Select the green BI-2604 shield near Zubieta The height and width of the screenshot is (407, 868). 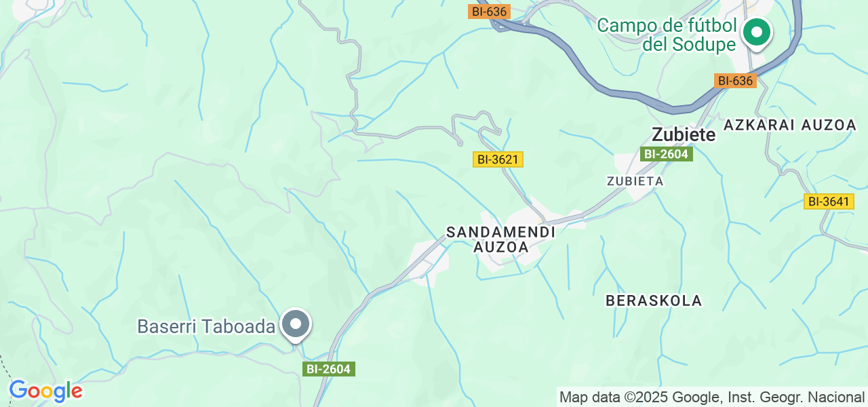666,154
